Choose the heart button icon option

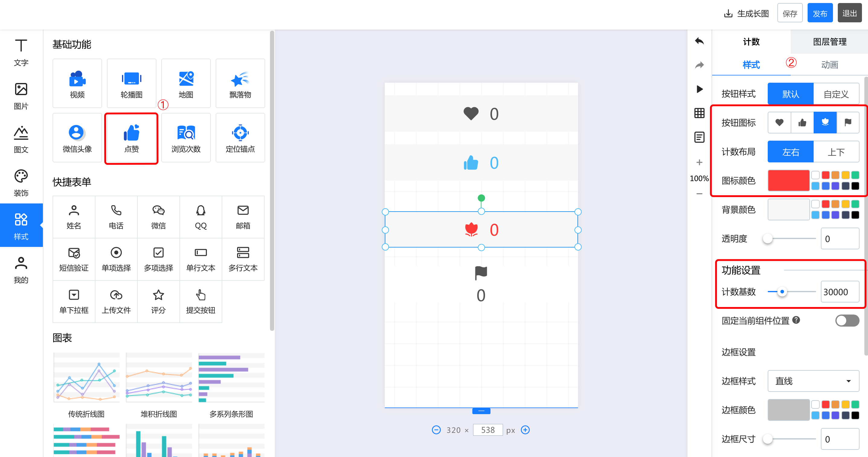tap(779, 123)
